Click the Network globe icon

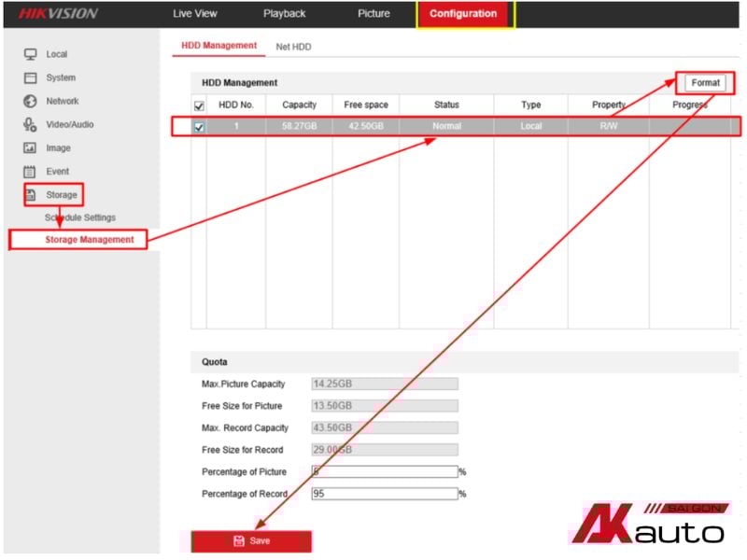30,102
